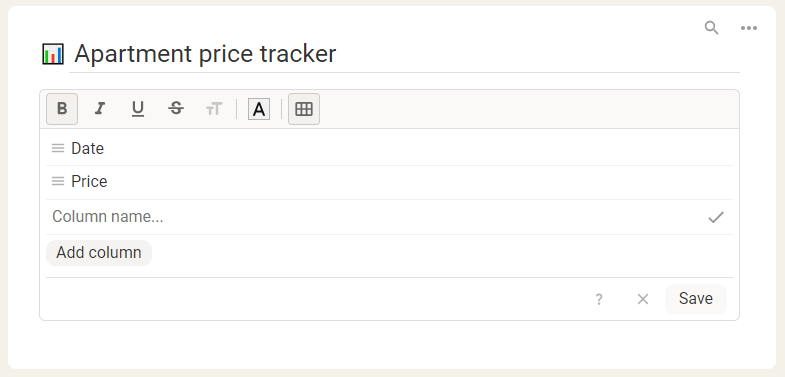This screenshot has height=377, width=785.
Task: Toggle italic formatting
Action: coord(100,109)
